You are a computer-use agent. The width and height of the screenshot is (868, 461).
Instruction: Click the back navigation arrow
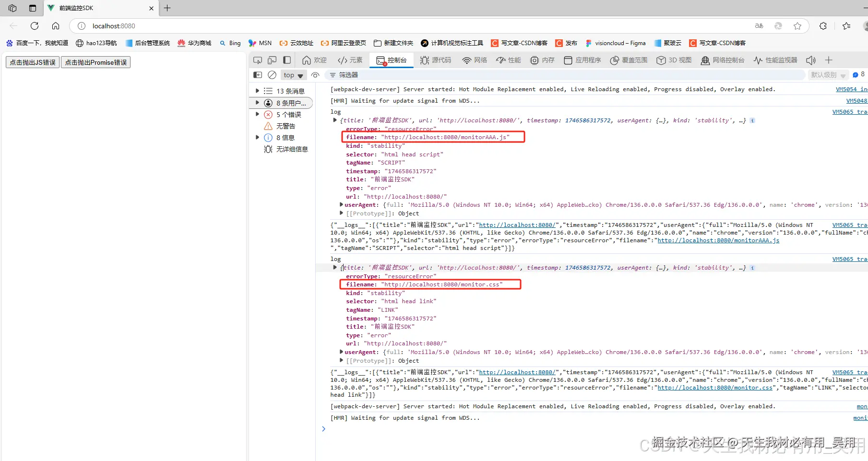(x=13, y=26)
